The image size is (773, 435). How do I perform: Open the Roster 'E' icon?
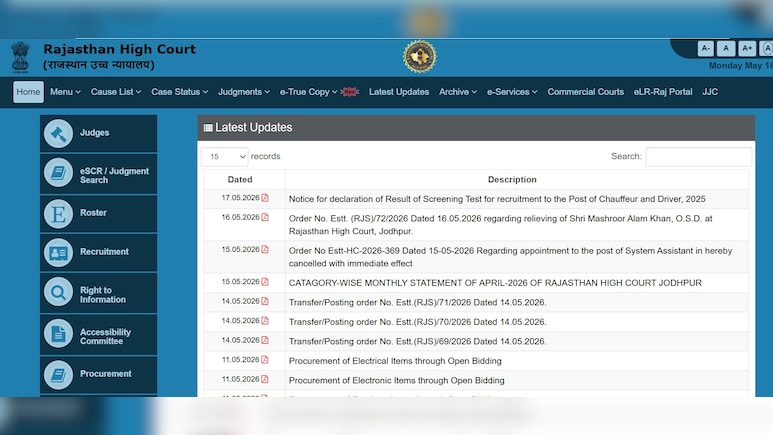tap(58, 214)
